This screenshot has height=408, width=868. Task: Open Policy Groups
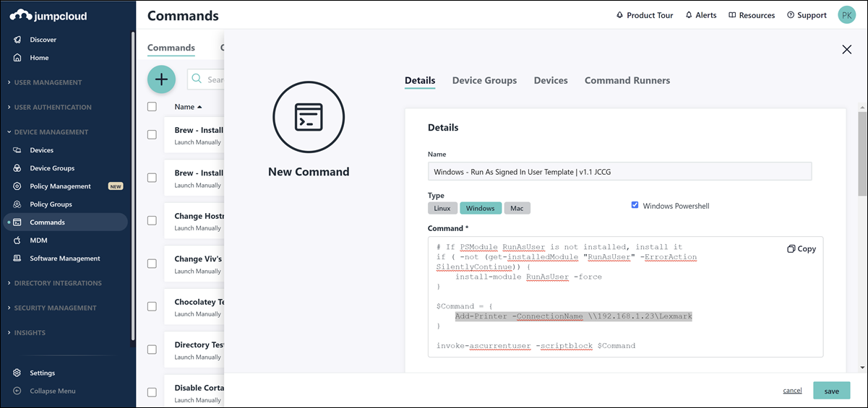tap(51, 204)
